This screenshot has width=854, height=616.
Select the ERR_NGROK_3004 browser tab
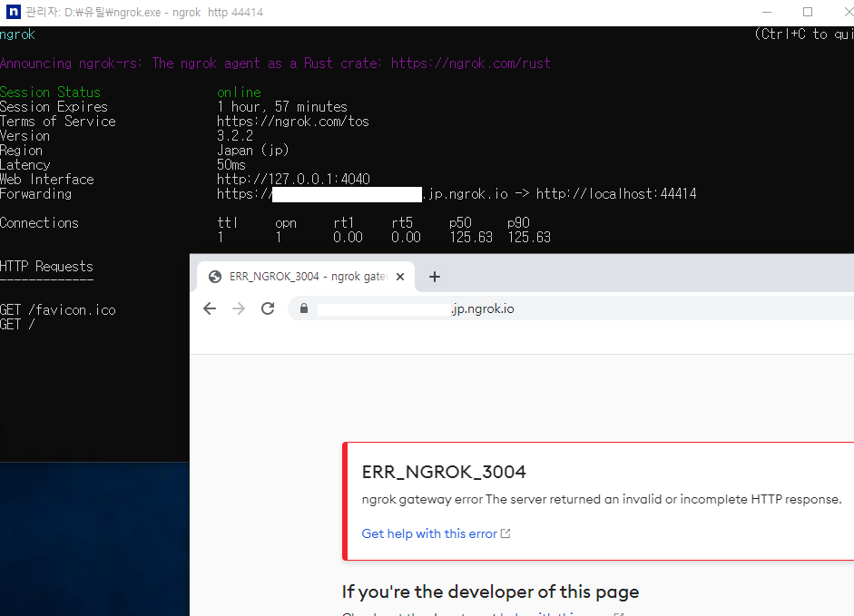tap(306, 277)
